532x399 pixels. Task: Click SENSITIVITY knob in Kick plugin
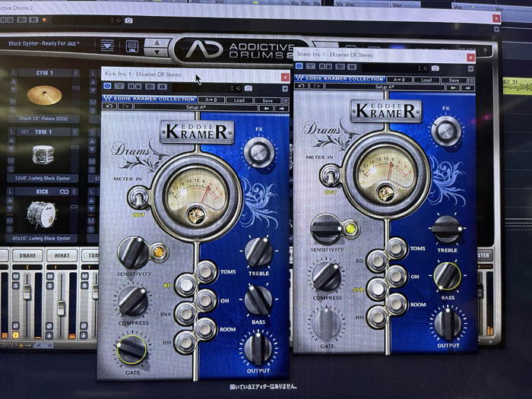click(x=133, y=252)
